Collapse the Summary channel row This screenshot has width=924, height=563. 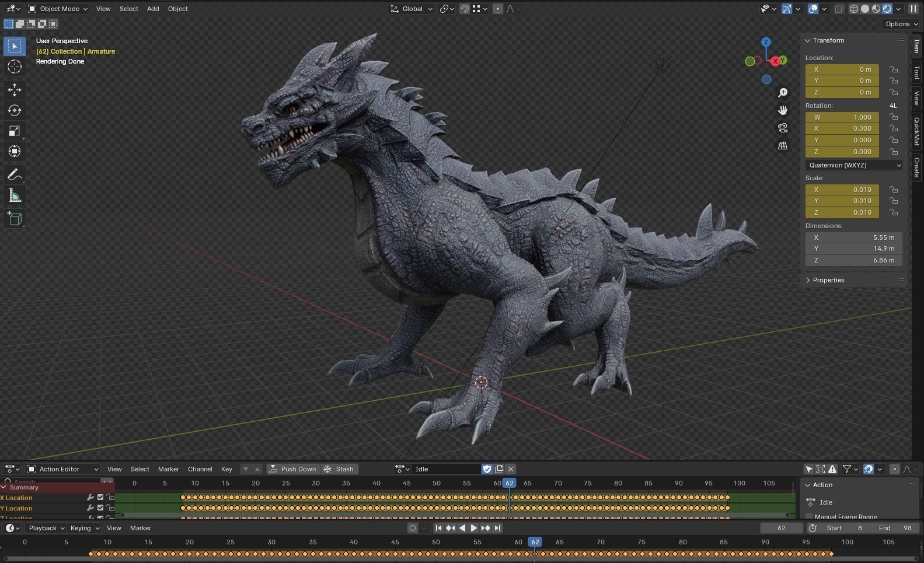pos(4,487)
